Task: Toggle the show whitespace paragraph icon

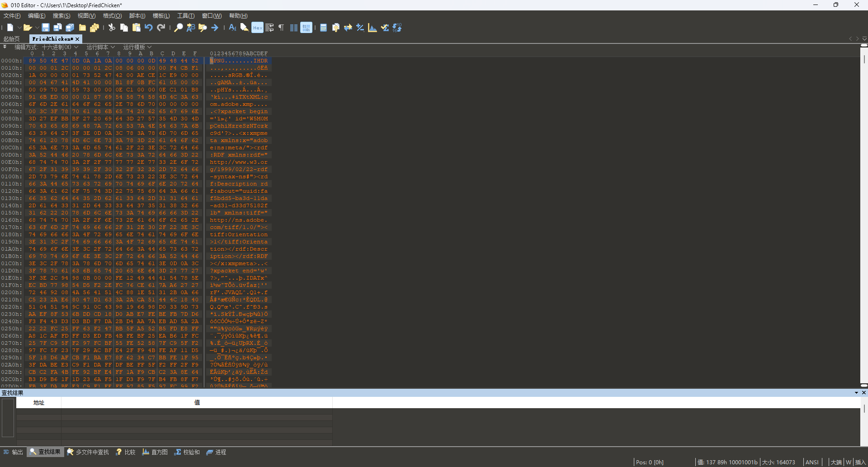Action: 281,28
